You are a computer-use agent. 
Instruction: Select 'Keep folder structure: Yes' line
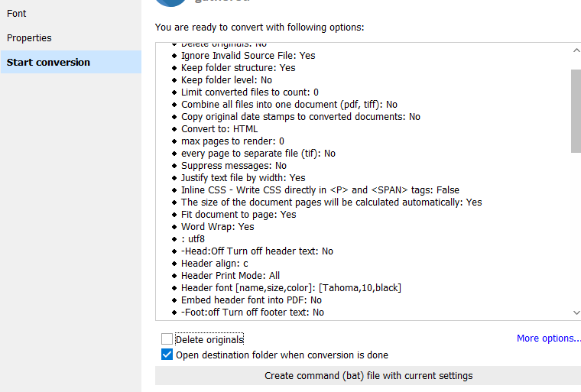(238, 67)
